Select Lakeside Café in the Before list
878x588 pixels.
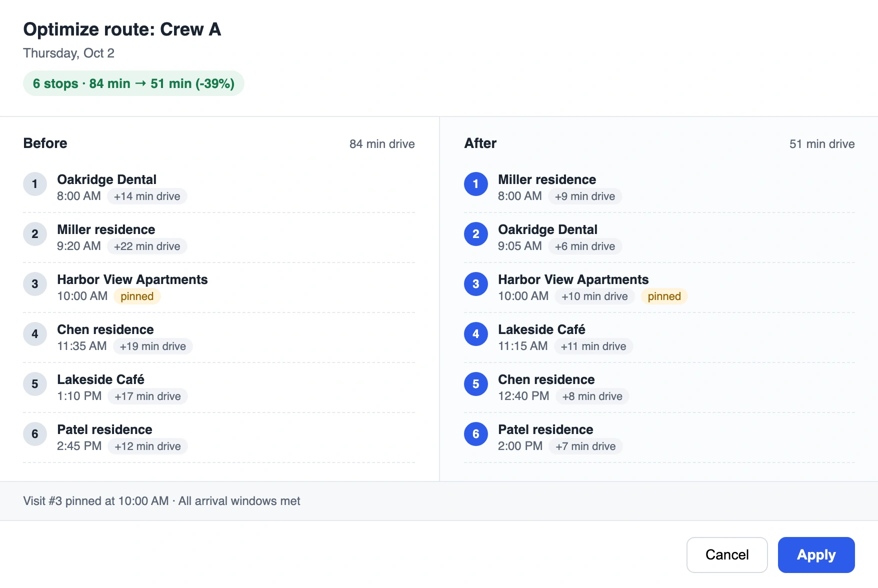coord(100,379)
